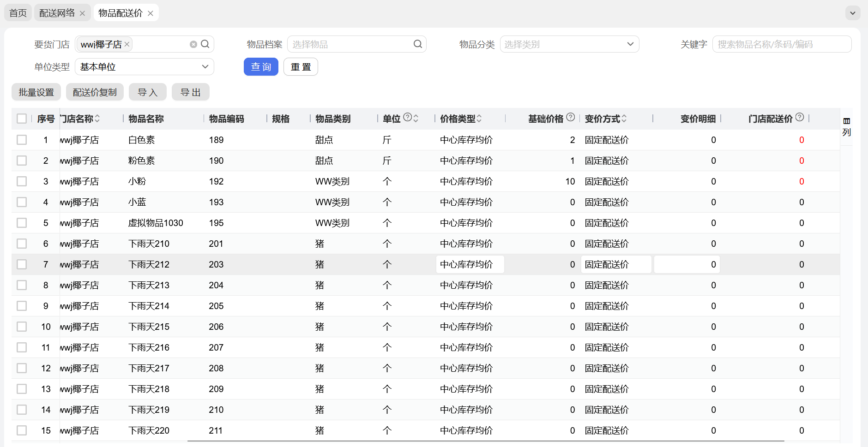Clear the 要货门店 field with the circle-x icon
868x447 pixels.
[193, 44]
